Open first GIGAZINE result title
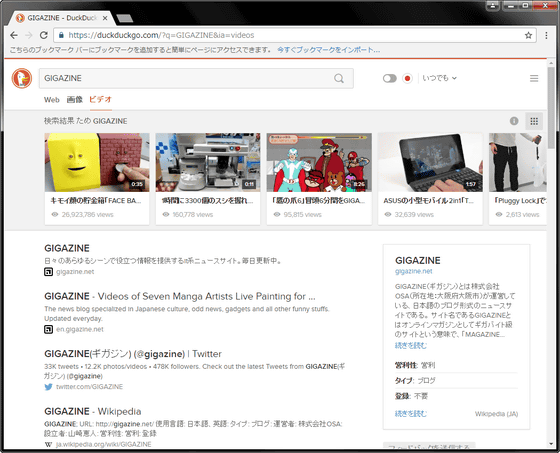 67,248
